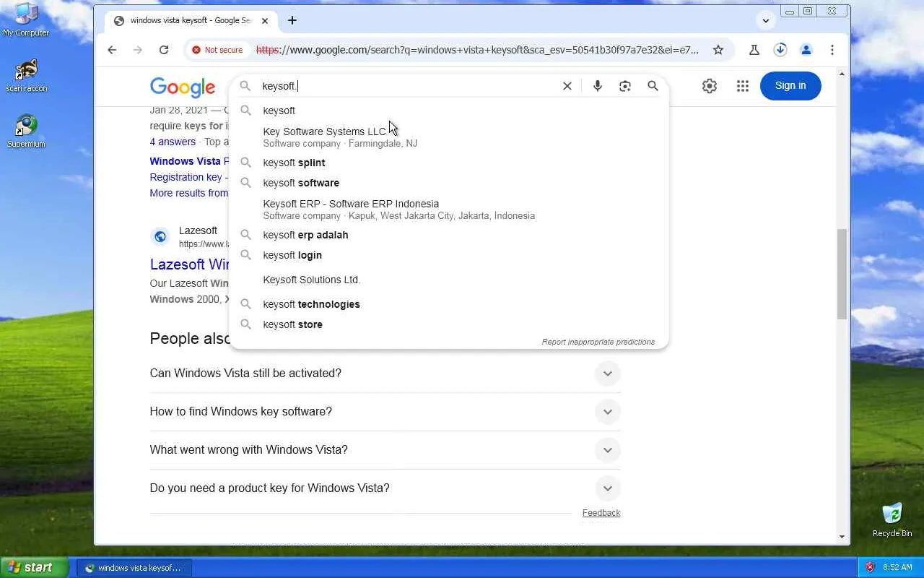Open Google quick settings gear
Screen dimensions: 924x578
710,86
